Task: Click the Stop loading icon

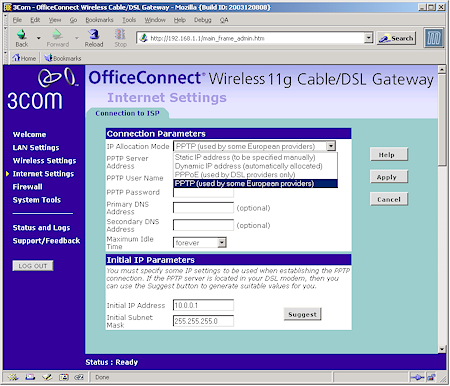Action: [120, 34]
